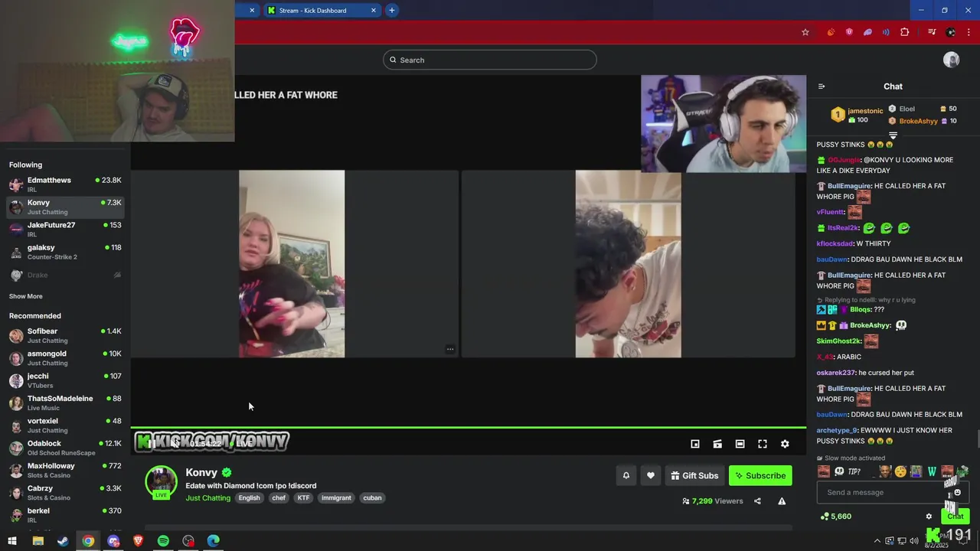Viewport: 980px width, 551px height.
Task: Send message with green Chat button
Action: coord(955,517)
